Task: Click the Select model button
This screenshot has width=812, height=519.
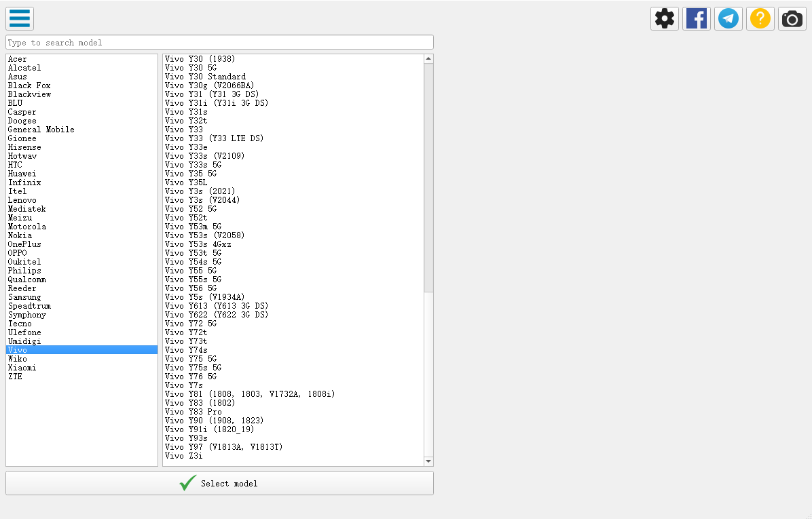Action: (x=219, y=483)
